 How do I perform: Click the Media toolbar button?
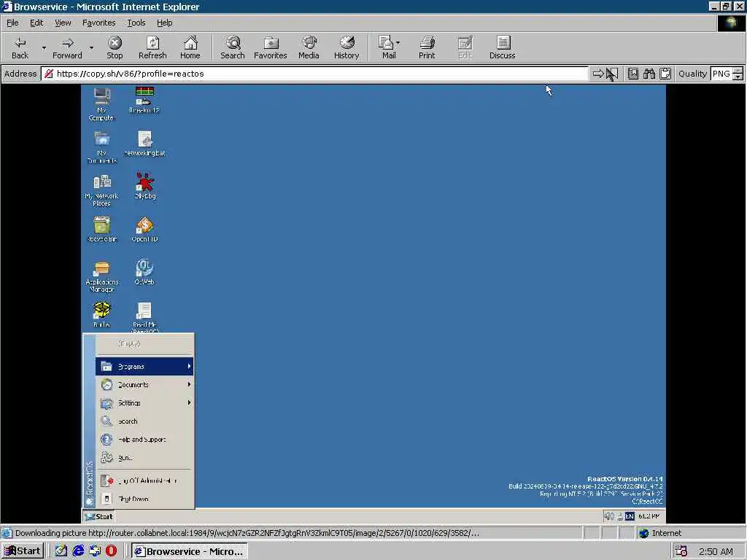click(309, 47)
